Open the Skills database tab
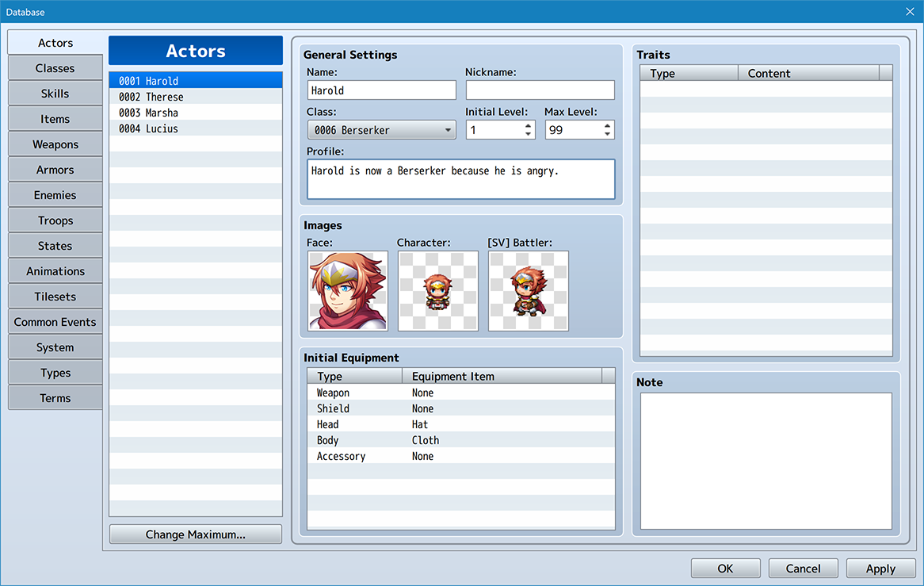 (x=55, y=94)
